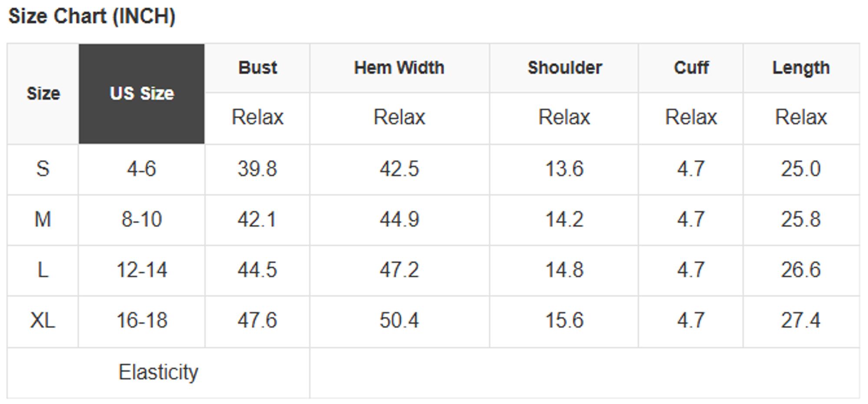Click bust value 39.8
Viewport: 868px width, 404px height.
tap(257, 169)
